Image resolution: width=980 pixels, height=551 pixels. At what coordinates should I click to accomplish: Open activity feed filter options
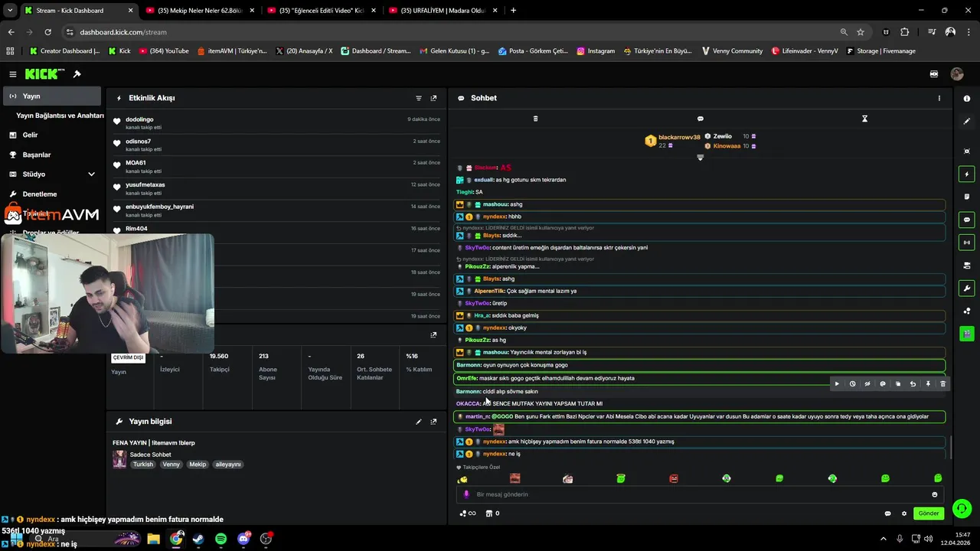(419, 98)
